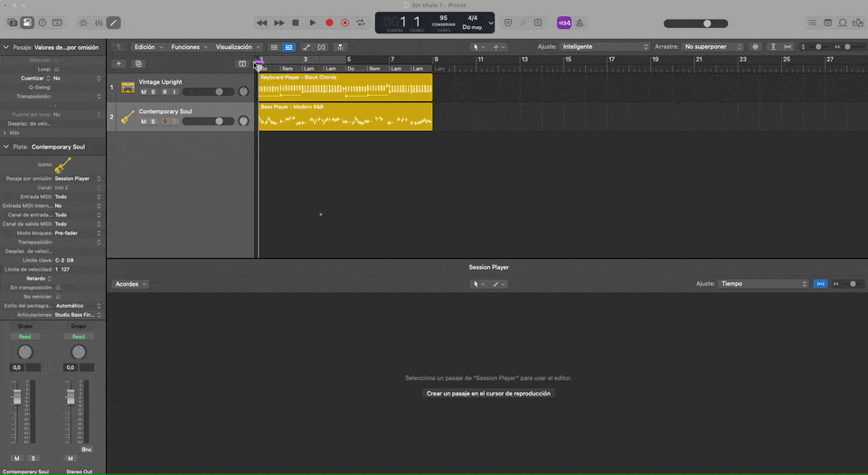Toggle Replace mode X icon
Image resolution: width=868 pixels, height=475 pixels.
click(507, 23)
